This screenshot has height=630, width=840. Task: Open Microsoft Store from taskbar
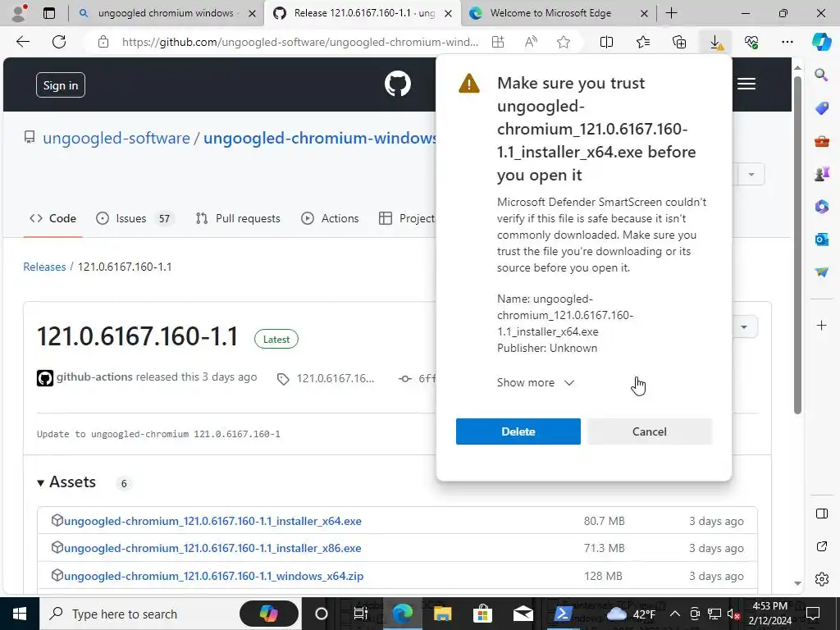482,614
